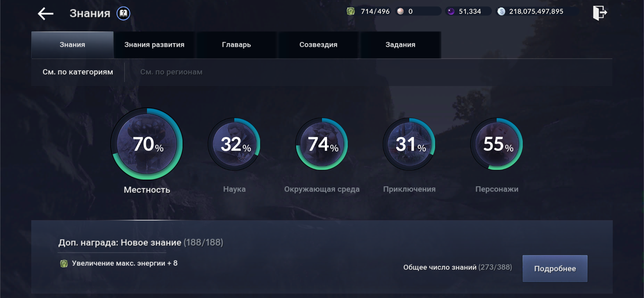644x298 pixels.
Task: Click the pearl currency icon
Action: 400,12
